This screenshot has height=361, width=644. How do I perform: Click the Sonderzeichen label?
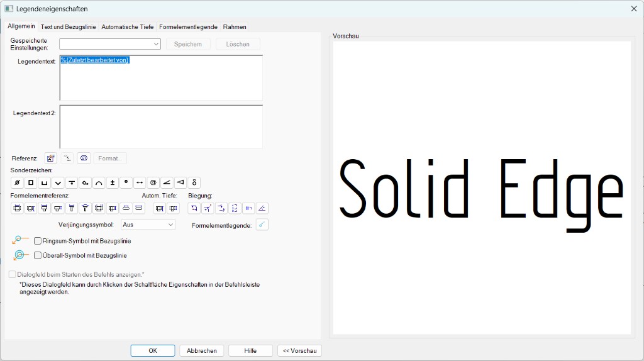31,170
